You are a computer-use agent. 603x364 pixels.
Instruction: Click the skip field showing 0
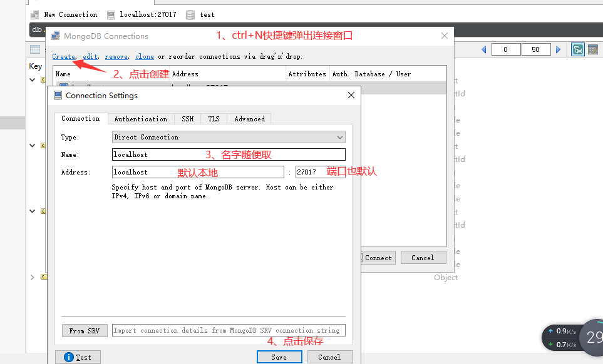[x=506, y=49]
